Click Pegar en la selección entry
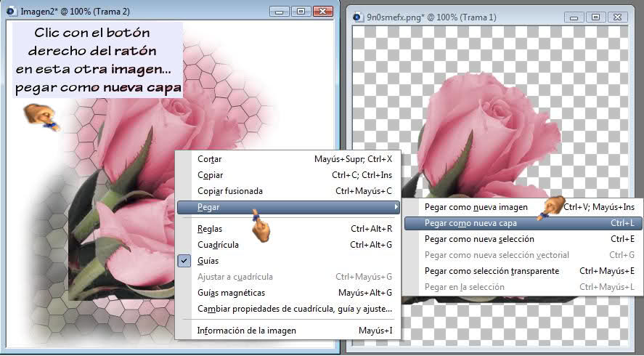 click(x=523, y=287)
